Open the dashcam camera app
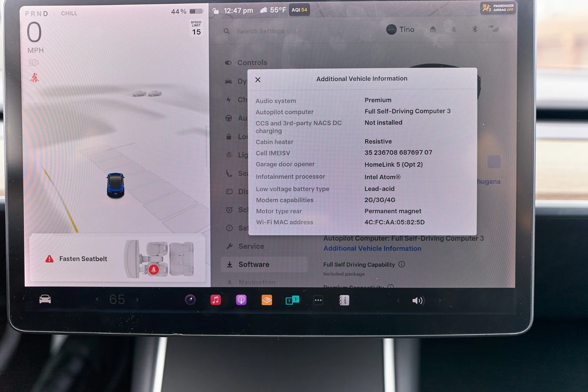This screenshot has height=392, width=588. coord(190,299)
